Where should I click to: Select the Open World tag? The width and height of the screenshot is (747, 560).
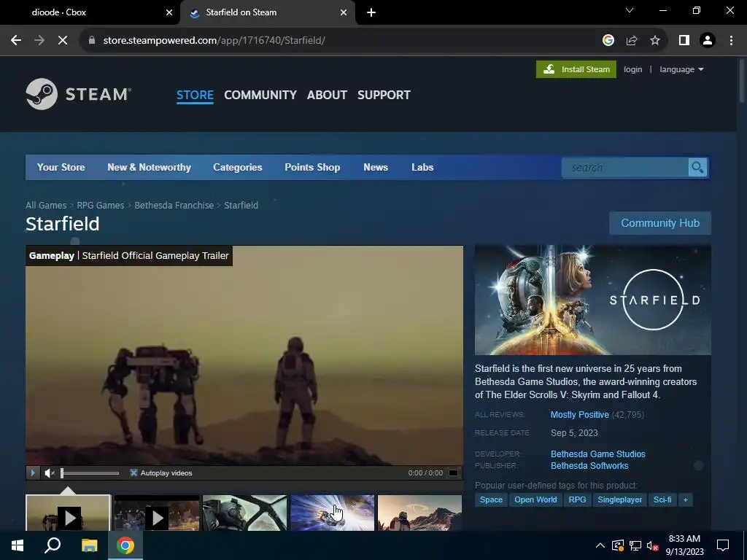pyautogui.click(x=535, y=500)
